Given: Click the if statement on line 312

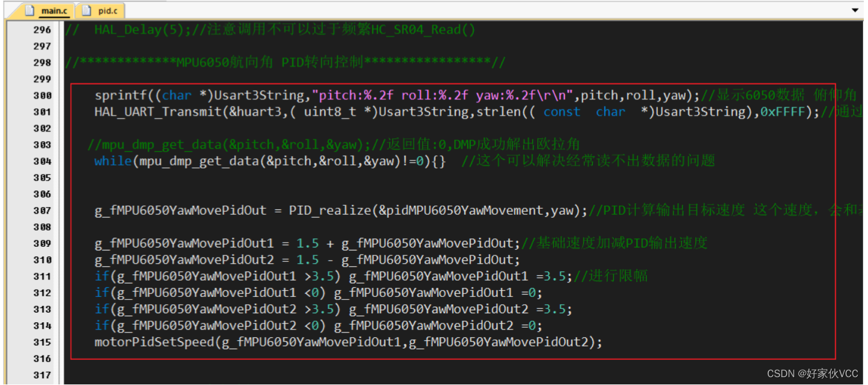Looking at the screenshot, I should tap(319, 293).
